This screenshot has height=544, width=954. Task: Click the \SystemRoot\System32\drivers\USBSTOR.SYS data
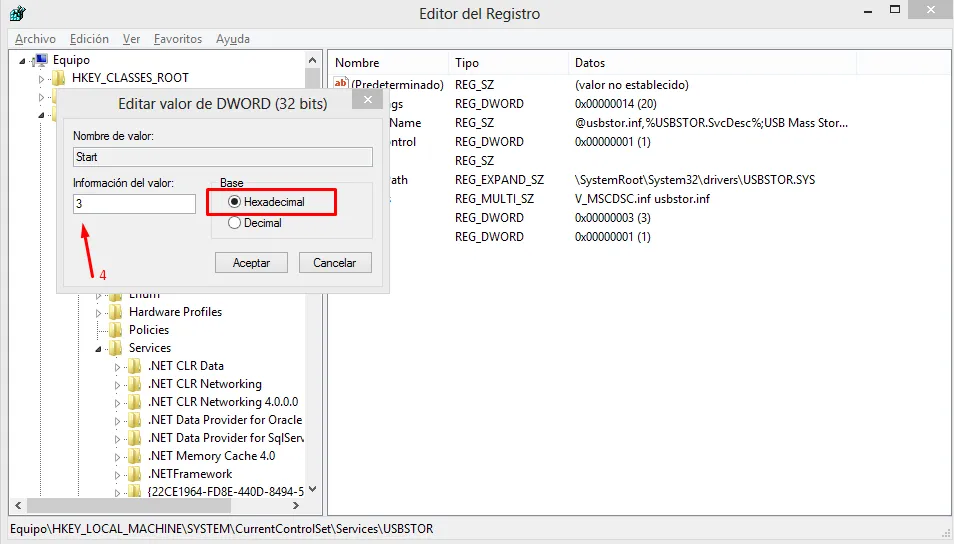695,180
